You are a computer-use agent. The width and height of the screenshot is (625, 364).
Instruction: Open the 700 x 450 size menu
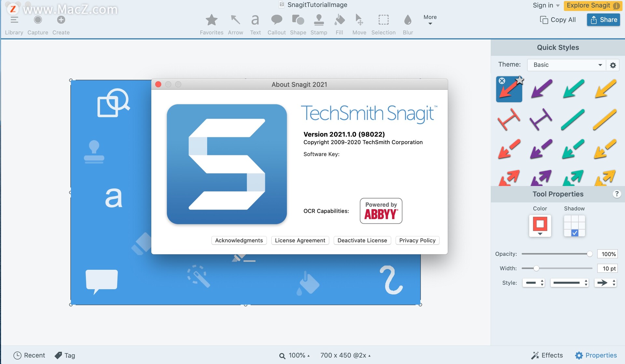(x=345, y=355)
